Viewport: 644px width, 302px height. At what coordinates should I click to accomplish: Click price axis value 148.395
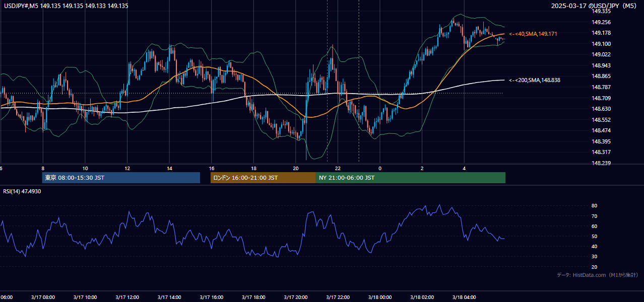[x=601, y=141]
